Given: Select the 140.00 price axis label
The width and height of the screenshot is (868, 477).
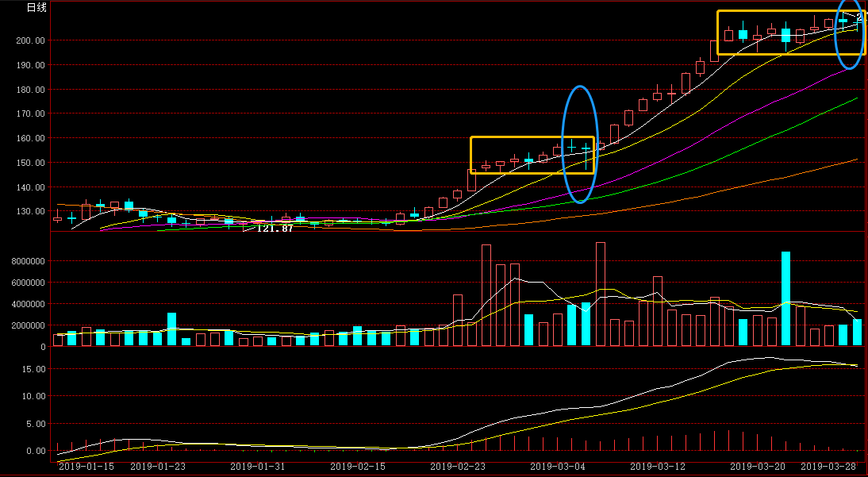Looking at the screenshot, I should (31, 187).
